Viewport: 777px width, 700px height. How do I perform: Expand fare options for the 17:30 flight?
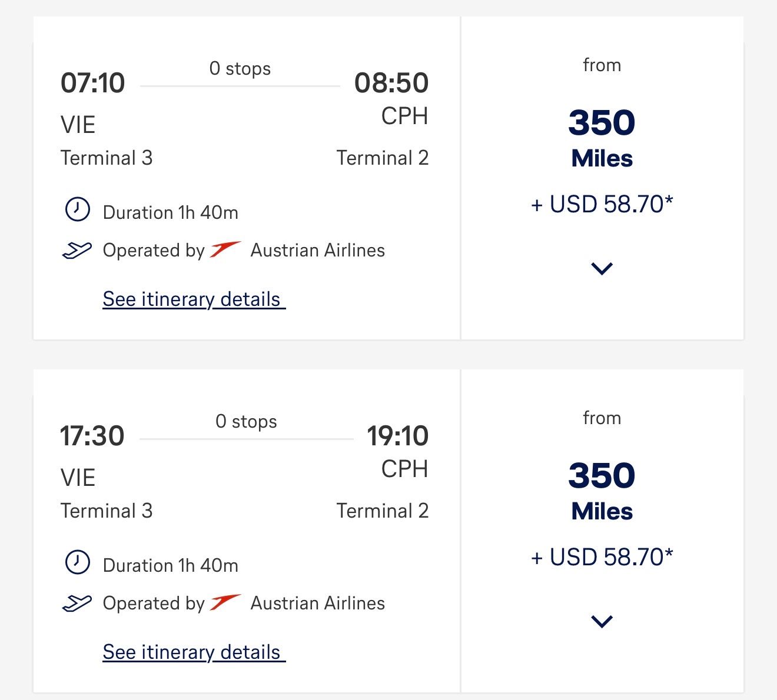click(x=602, y=622)
